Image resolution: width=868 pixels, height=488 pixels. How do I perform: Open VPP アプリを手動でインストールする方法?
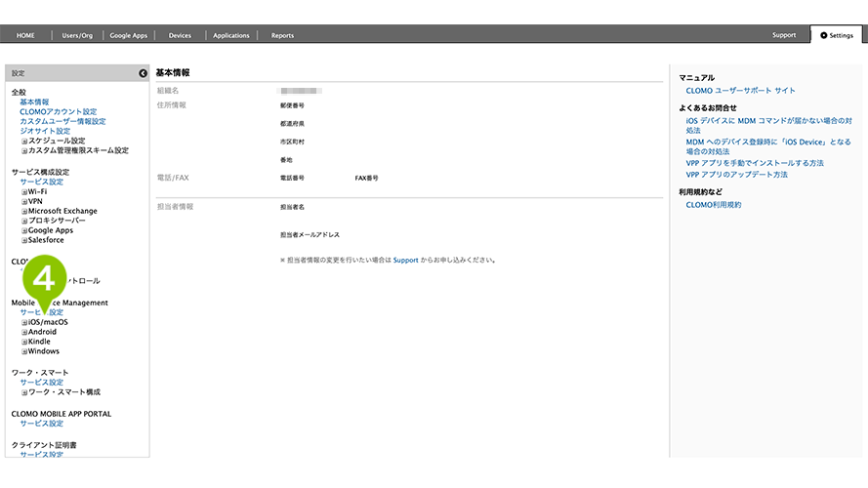(x=755, y=163)
